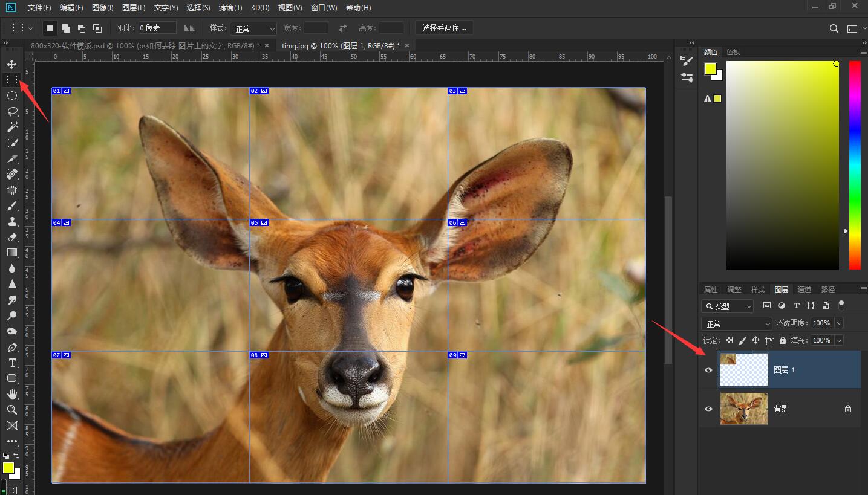Click the 选择并遮住 button
Screen dimensions: 868x495
click(x=444, y=28)
